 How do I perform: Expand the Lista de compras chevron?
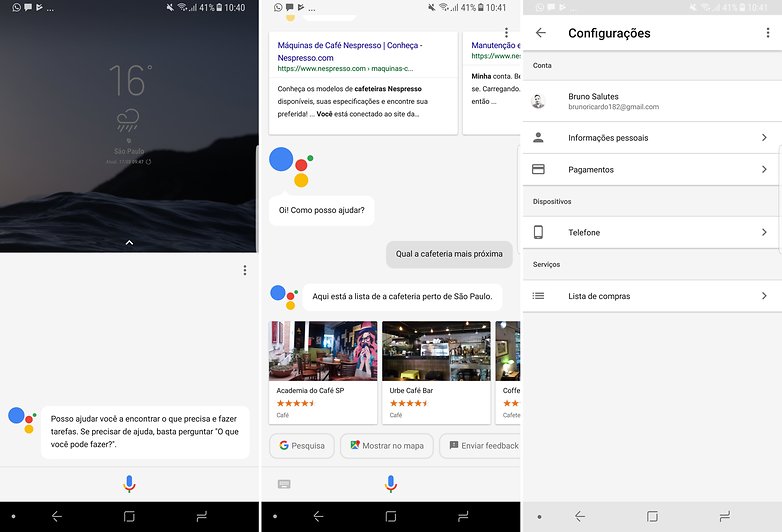(x=764, y=296)
